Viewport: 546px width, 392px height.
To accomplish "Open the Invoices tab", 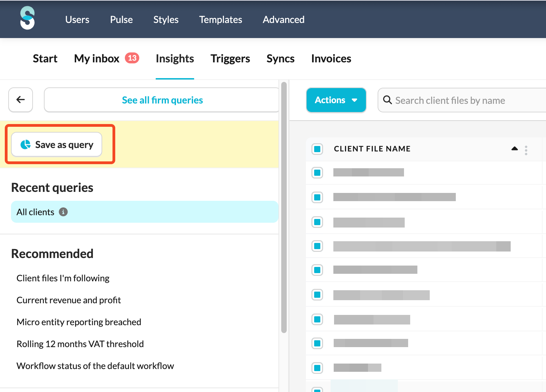I will pos(331,59).
